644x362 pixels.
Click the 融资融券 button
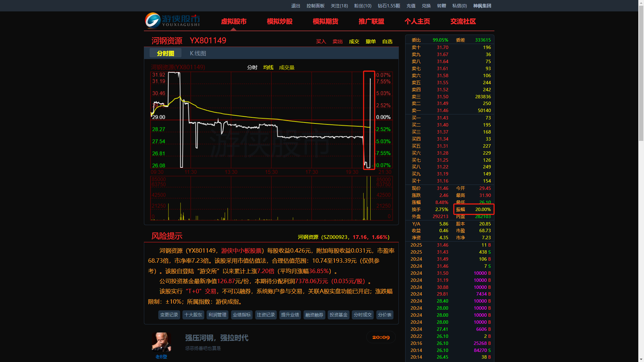tap(314, 315)
